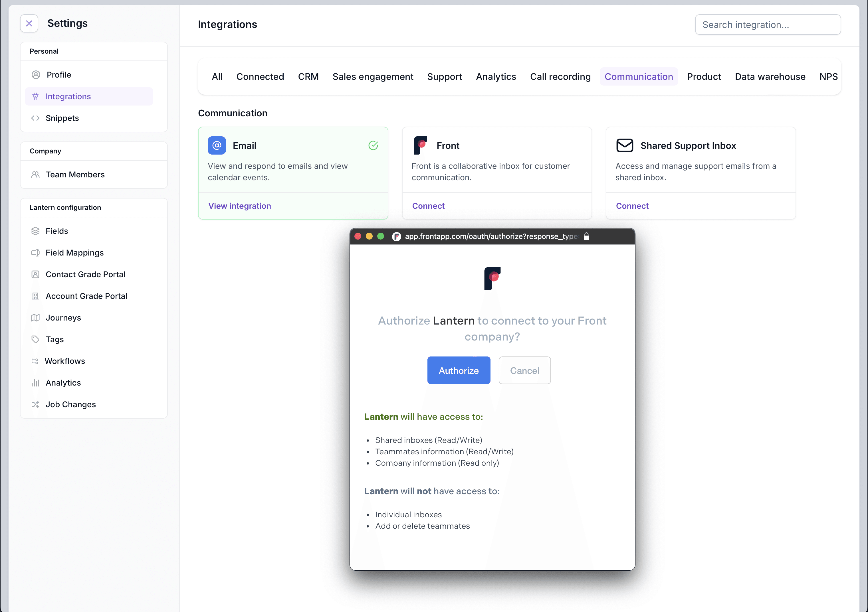This screenshot has width=868, height=612.
Task: Select the Communication tab
Action: click(x=639, y=77)
